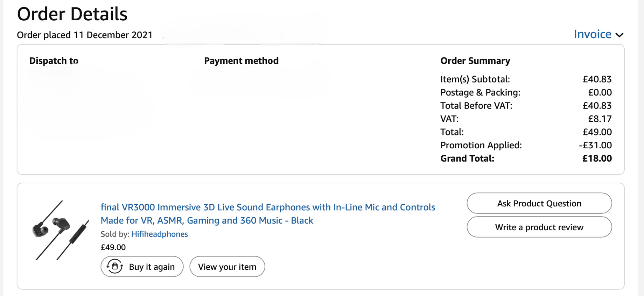The width and height of the screenshot is (644, 296).
Task: Click the Payment method heading
Action: click(241, 61)
